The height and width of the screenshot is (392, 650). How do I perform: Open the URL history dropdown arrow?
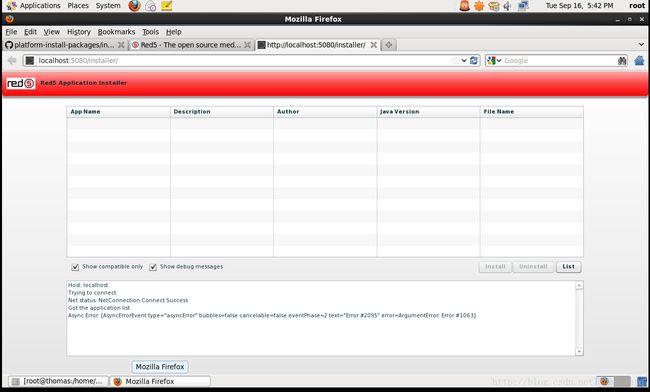tap(464, 60)
